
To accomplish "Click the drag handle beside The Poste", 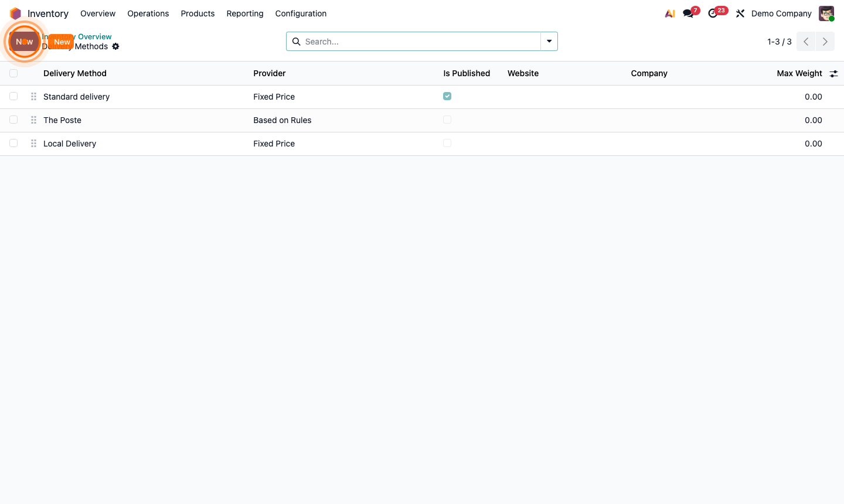I will pyautogui.click(x=33, y=120).
